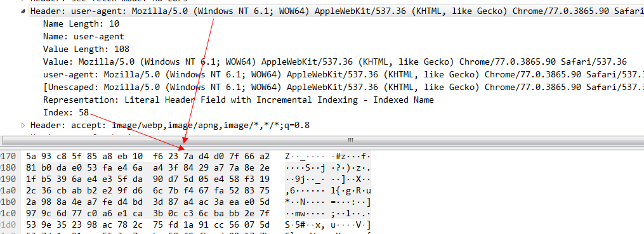Click hex byte 53 in row 01d0
Viewport: 644px width, 234px height.
pos(31,225)
